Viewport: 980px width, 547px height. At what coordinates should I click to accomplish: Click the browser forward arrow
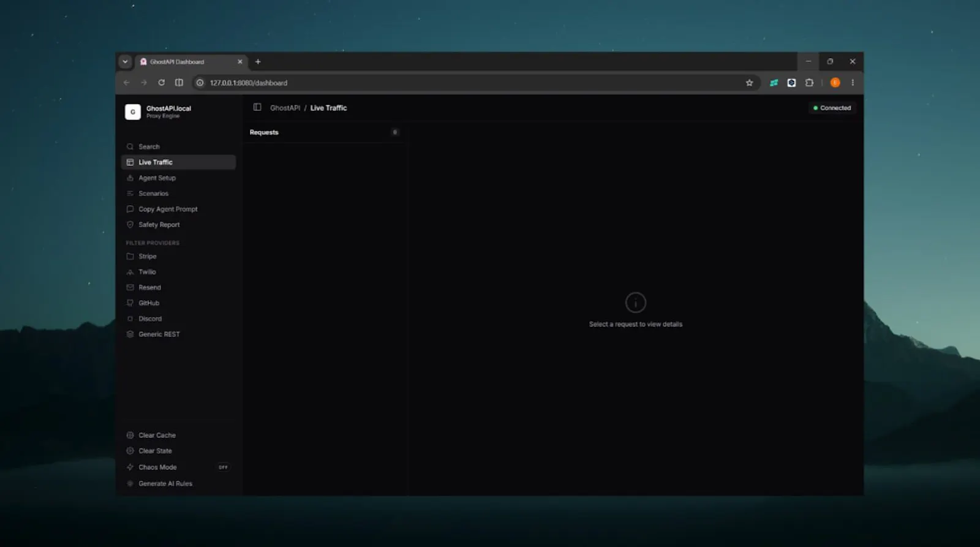tap(144, 83)
